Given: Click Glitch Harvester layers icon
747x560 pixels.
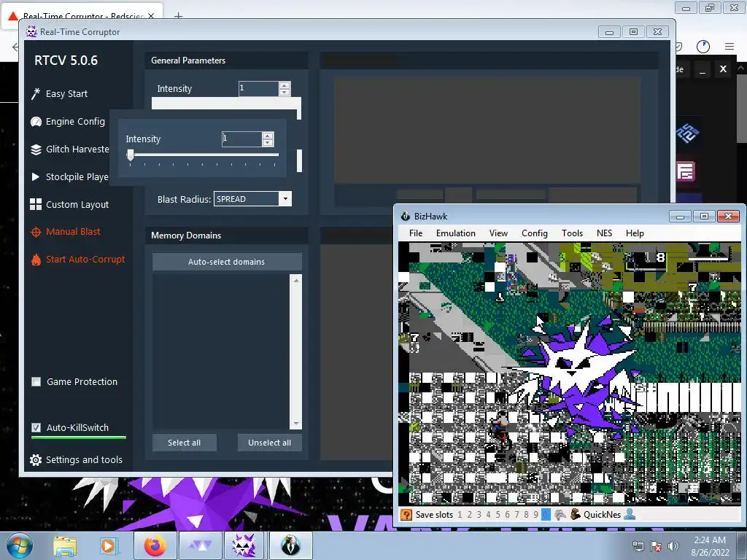Looking at the screenshot, I should pos(36,149).
